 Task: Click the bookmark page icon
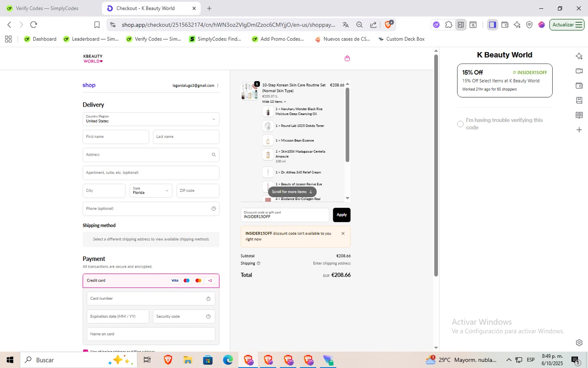coord(97,25)
